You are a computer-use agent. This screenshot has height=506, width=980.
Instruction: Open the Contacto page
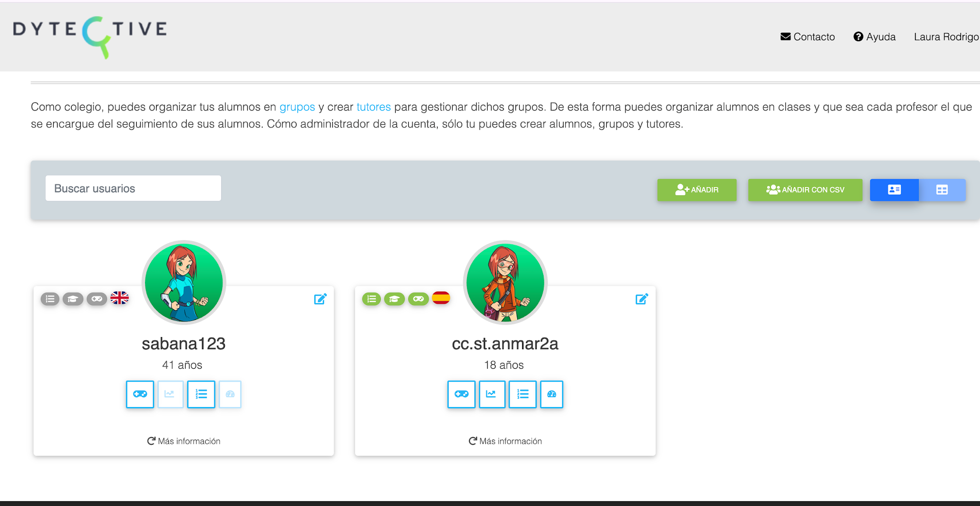click(808, 37)
